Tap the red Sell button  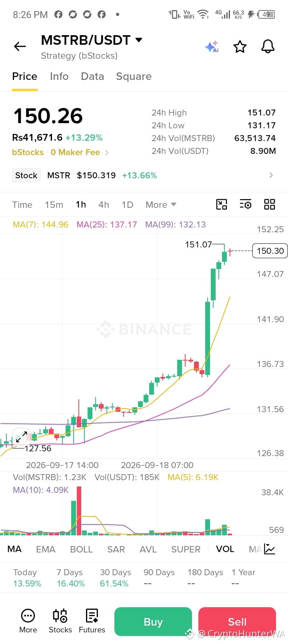point(237,622)
